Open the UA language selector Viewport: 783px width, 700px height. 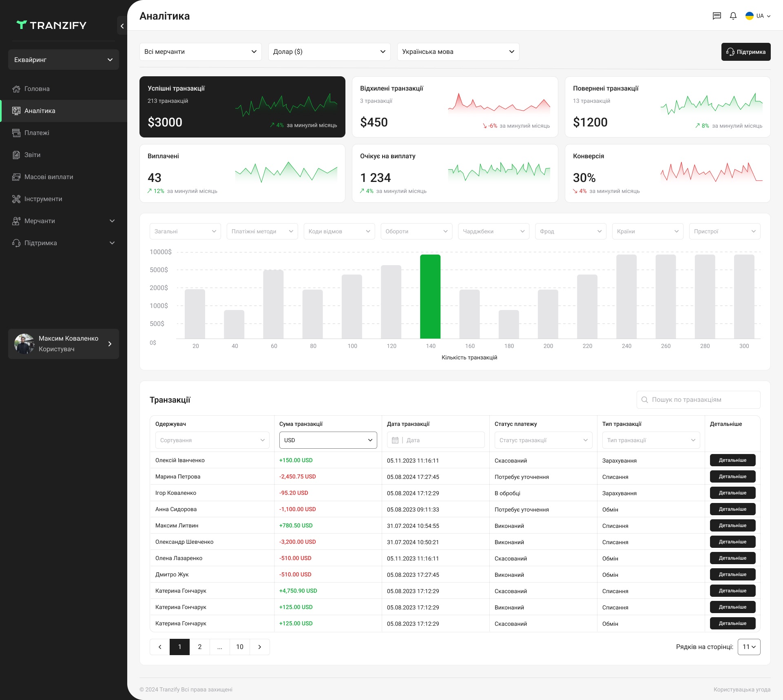click(758, 16)
